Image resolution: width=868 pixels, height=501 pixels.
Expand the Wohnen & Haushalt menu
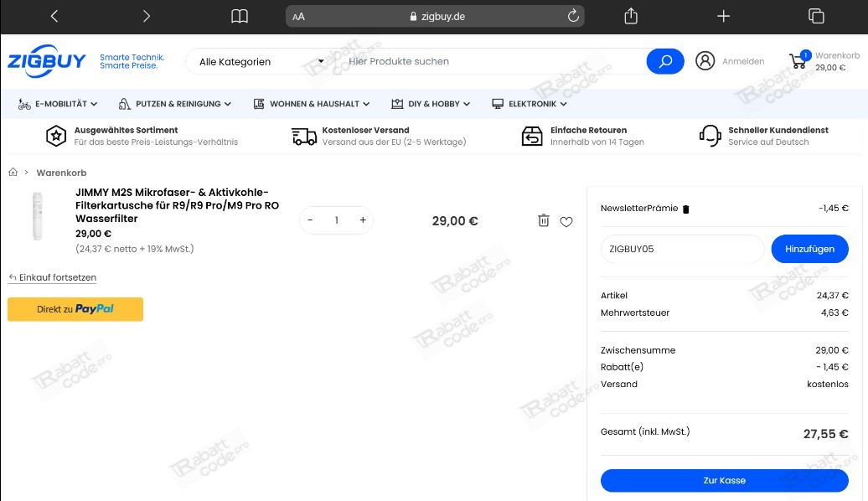(311, 104)
